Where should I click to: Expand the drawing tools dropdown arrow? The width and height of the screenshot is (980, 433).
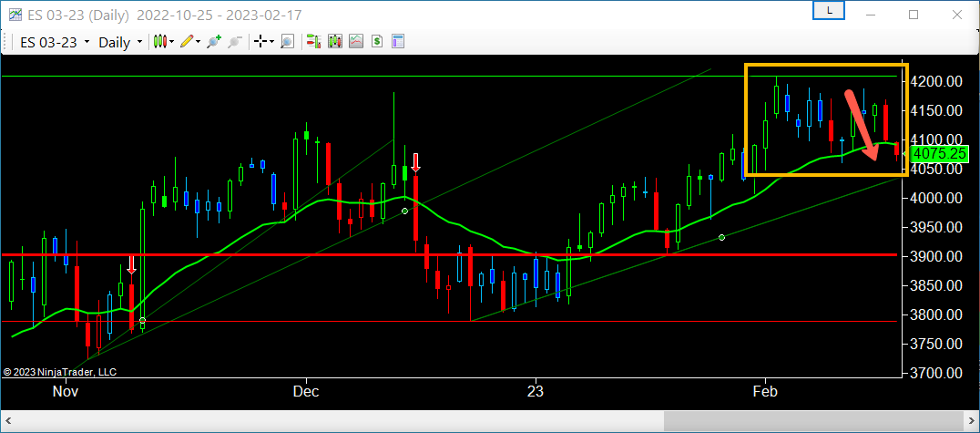click(x=199, y=42)
